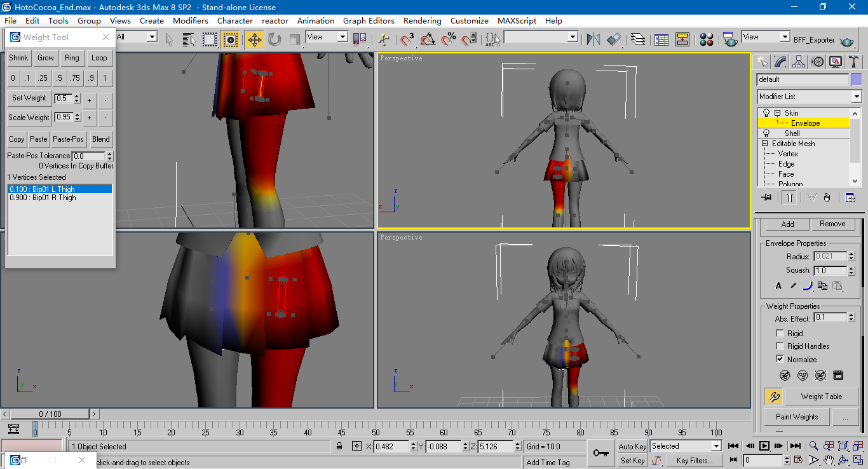Click the Rotate tool icon
Screen dimensions: 868x469
pyautogui.click(x=275, y=40)
